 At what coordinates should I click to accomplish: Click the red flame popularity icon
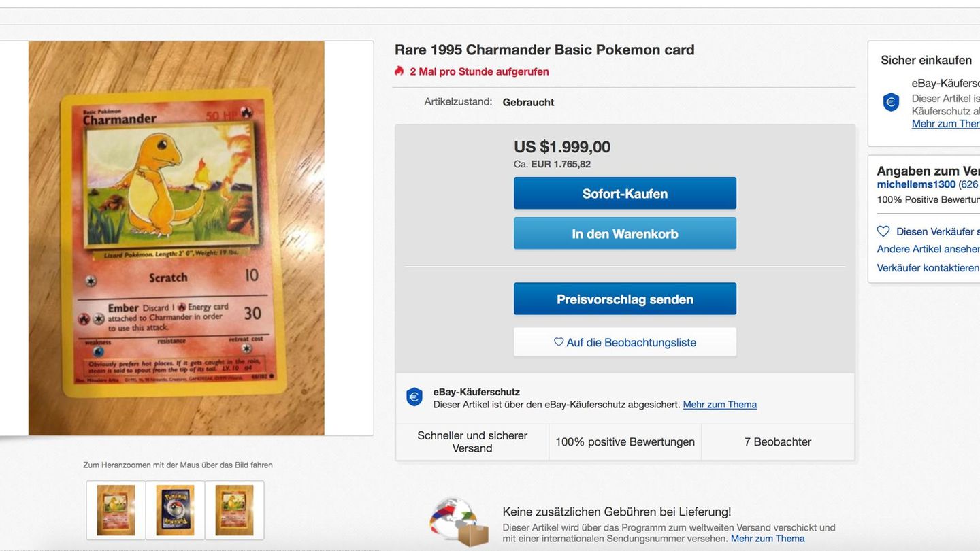pyautogui.click(x=399, y=71)
